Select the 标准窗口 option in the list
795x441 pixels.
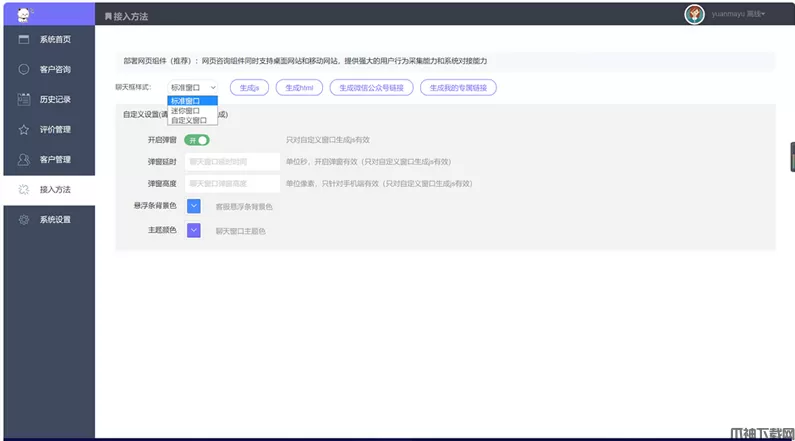point(185,101)
